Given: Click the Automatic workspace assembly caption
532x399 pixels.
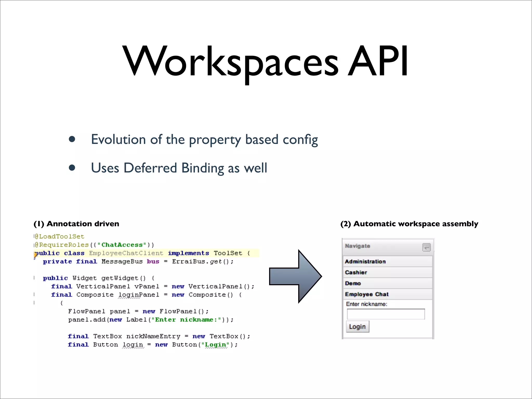Looking at the screenshot, I should [409, 224].
